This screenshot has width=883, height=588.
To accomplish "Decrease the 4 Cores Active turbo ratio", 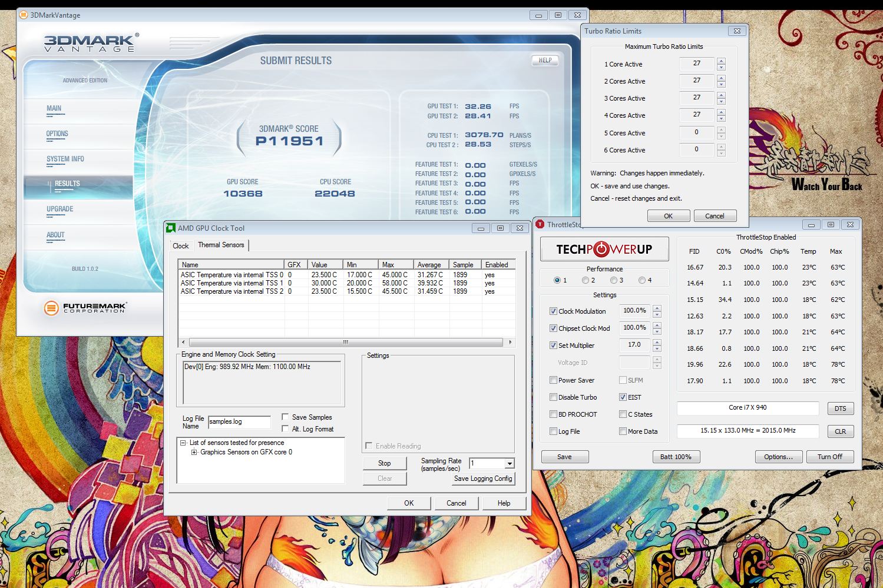I will (721, 119).
